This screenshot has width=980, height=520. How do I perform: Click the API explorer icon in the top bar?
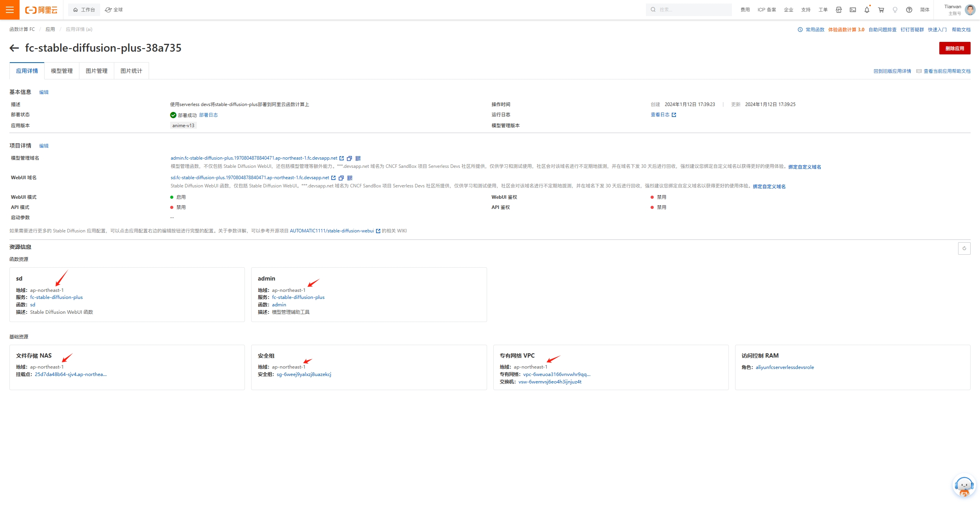click(x=838, y=10)
